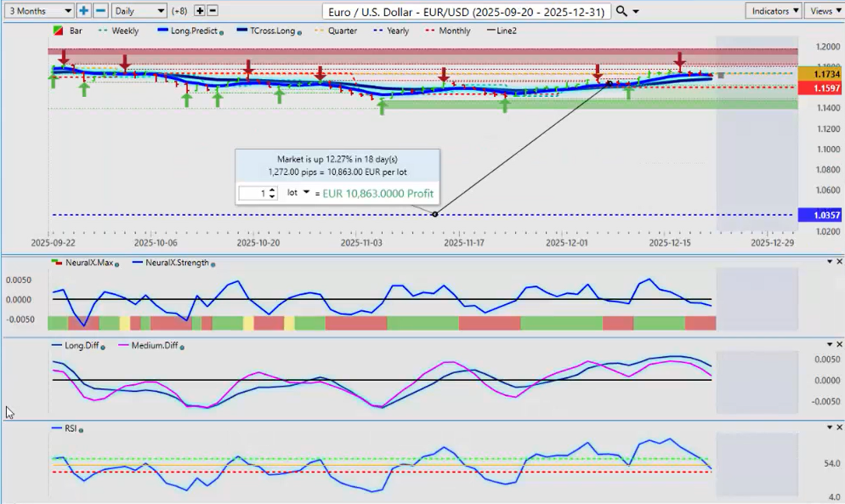Click the settings dot next to RSI
The width and height of the screenshot is (845, 504).
81,431
